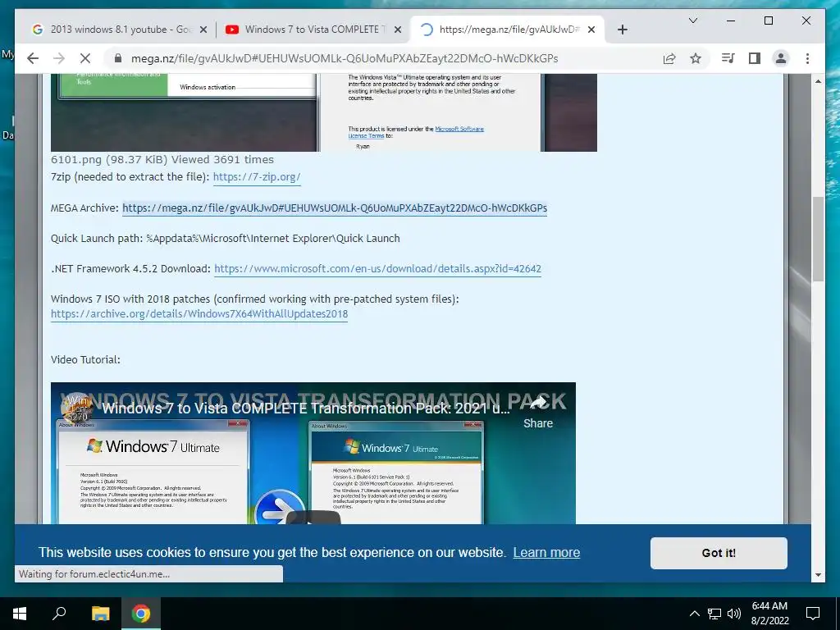The width and height of the screenshot is (840, 630).
Task: Open the Chrome profile avatar
Action: [781, 58]
